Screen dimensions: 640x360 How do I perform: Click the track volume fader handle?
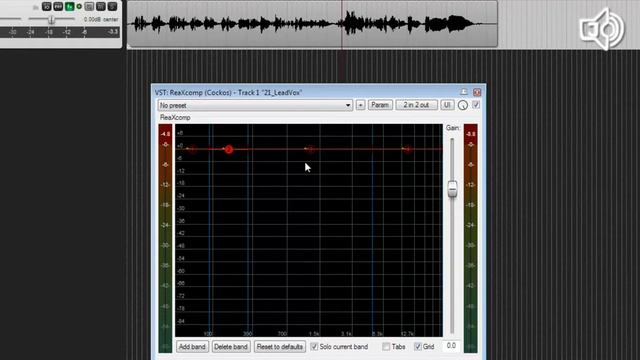coord(51,19)
